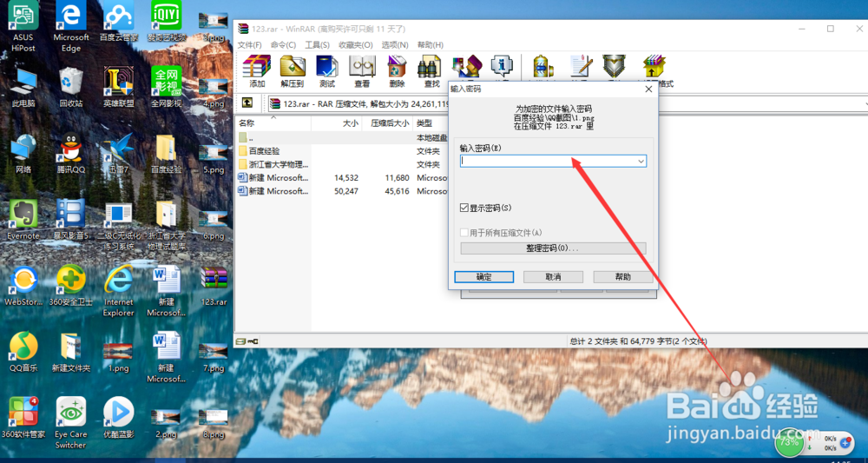
Task: Click the 整理密码(O)... button
Action: pos(553,248)
